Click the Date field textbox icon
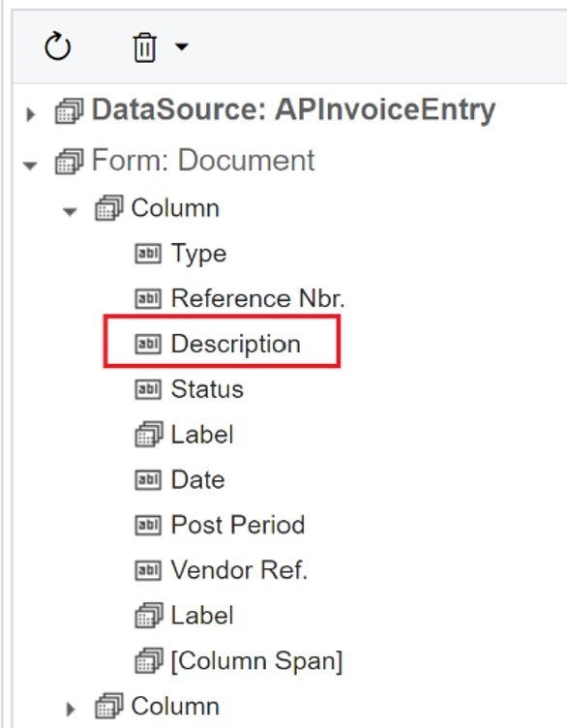The height and width of the screenshot is (728, 567). point(148,480)
